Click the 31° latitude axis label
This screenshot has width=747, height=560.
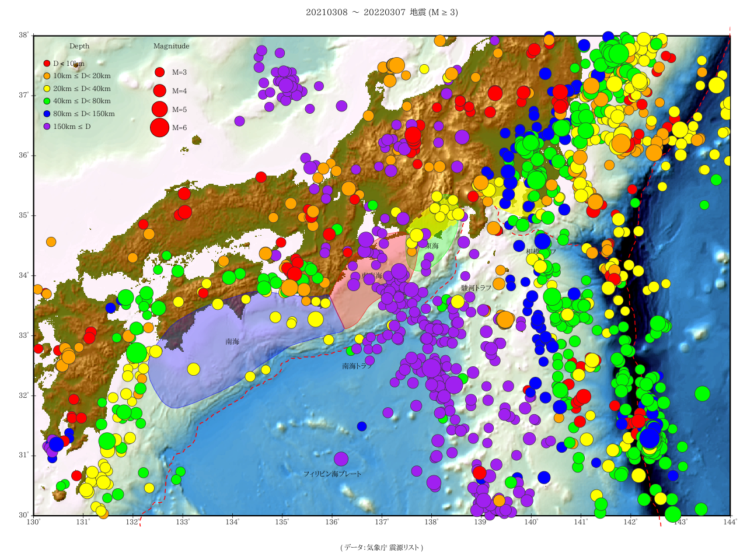coord(23,456)
